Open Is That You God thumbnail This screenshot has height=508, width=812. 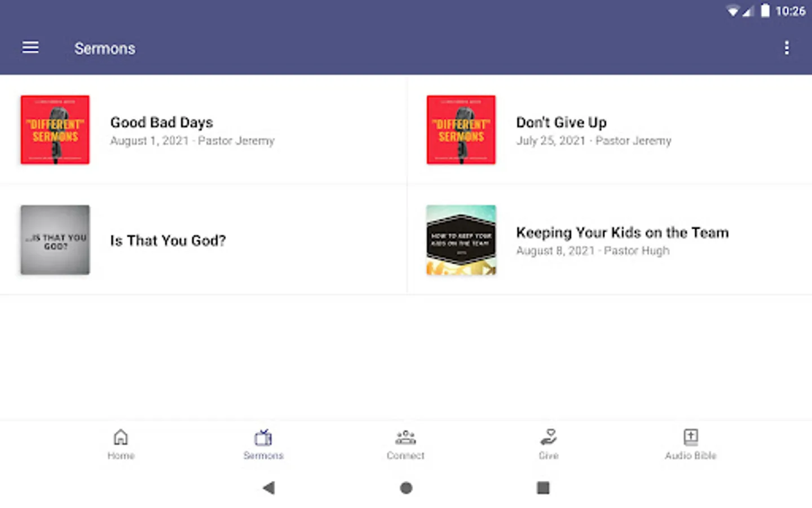click(x=55, y=240)
